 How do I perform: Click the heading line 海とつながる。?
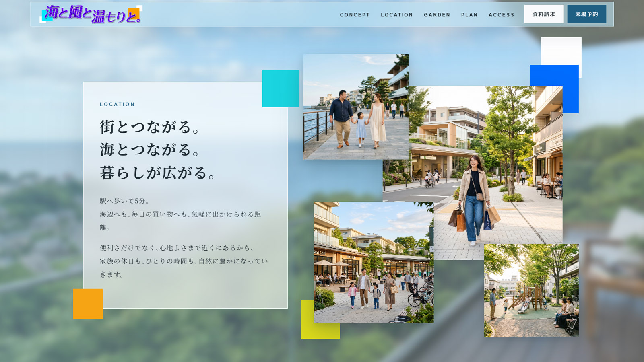(x=151, y=150)
